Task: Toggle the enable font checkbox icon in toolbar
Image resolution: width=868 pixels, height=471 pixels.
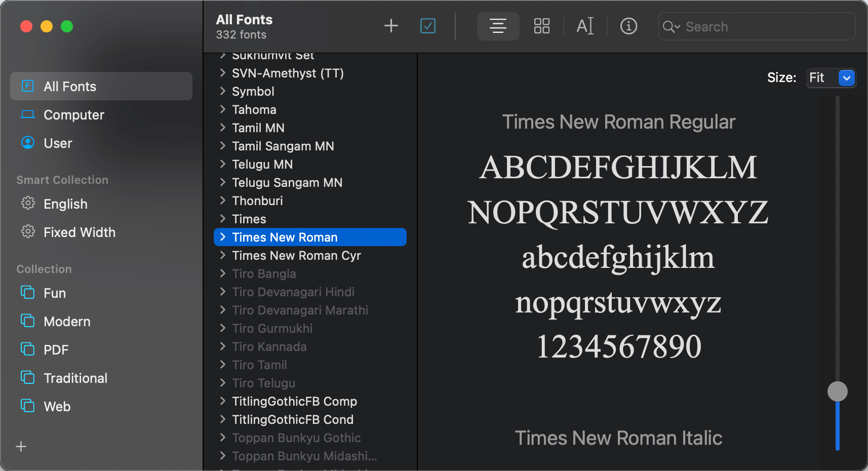Action: click(x=428, y=26)
